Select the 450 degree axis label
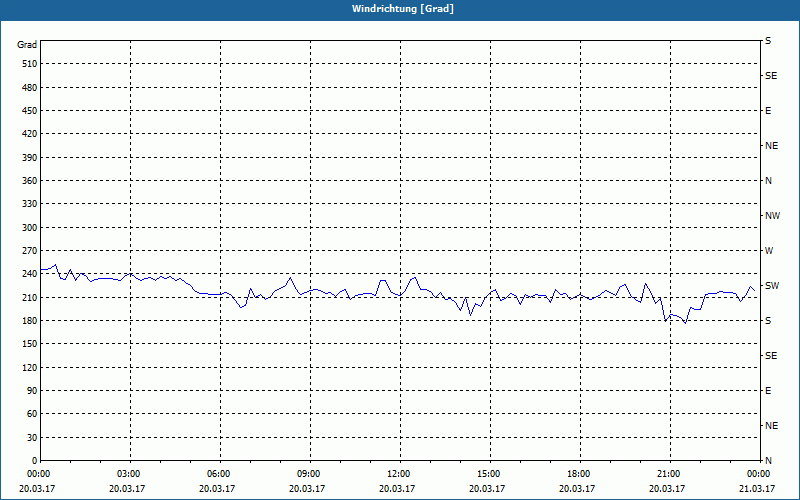This screenshot has height=500, width=800. pyautogui.click(x=30, y=111)
